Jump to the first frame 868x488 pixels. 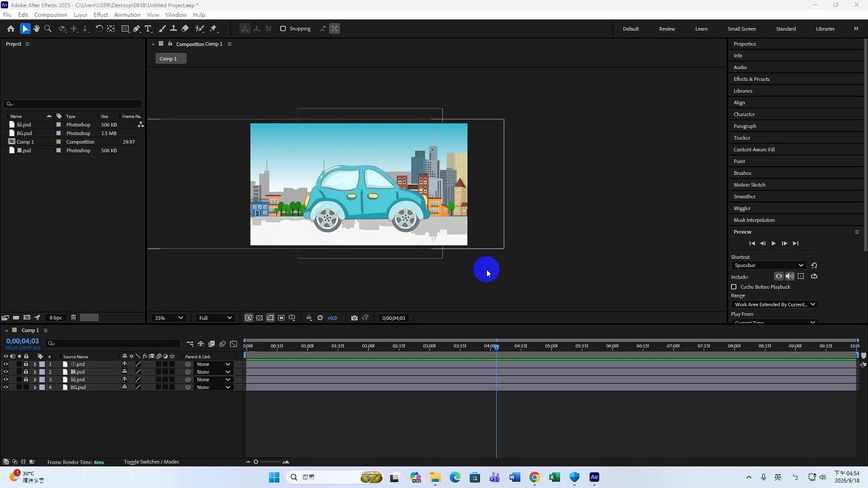pos(751,243)
